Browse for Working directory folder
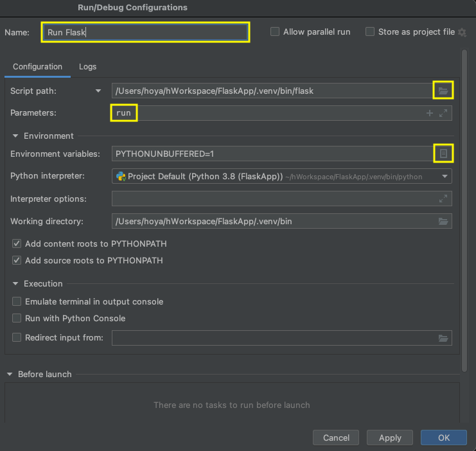 (x=443, y=222)
